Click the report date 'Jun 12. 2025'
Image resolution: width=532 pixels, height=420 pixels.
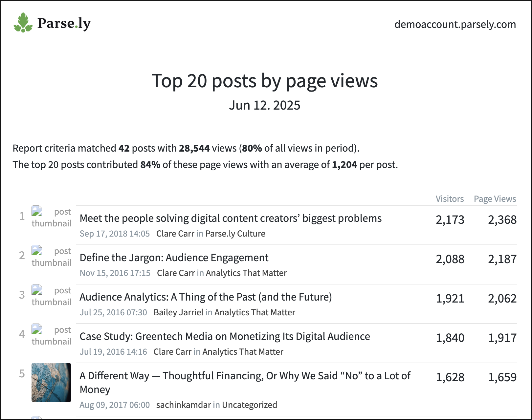pos(265,105)
